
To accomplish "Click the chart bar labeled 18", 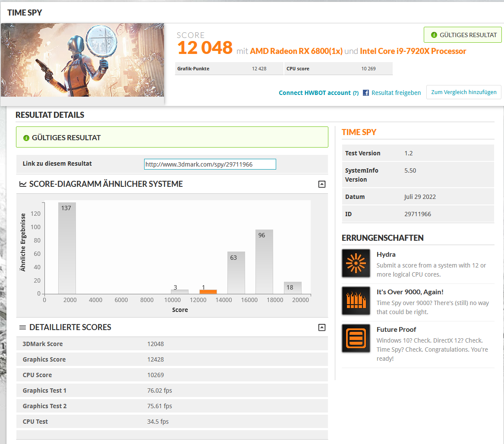I will [293, 288].
